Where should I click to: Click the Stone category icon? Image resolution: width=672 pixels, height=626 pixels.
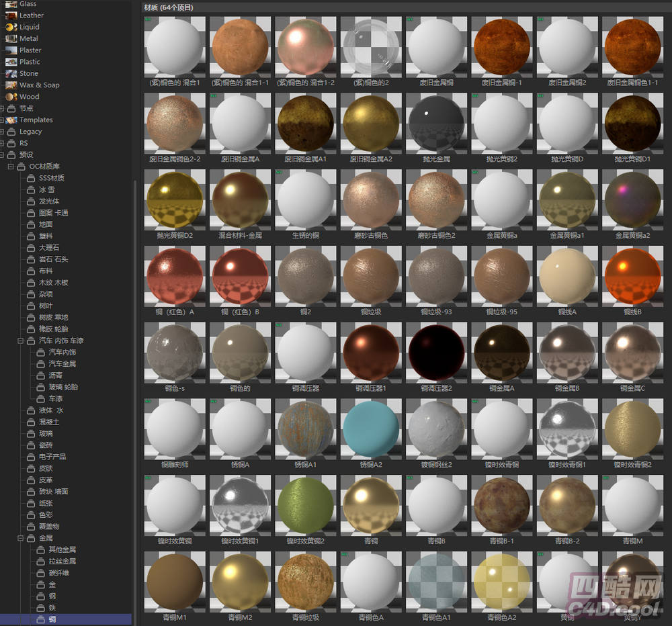pos(11,73)
